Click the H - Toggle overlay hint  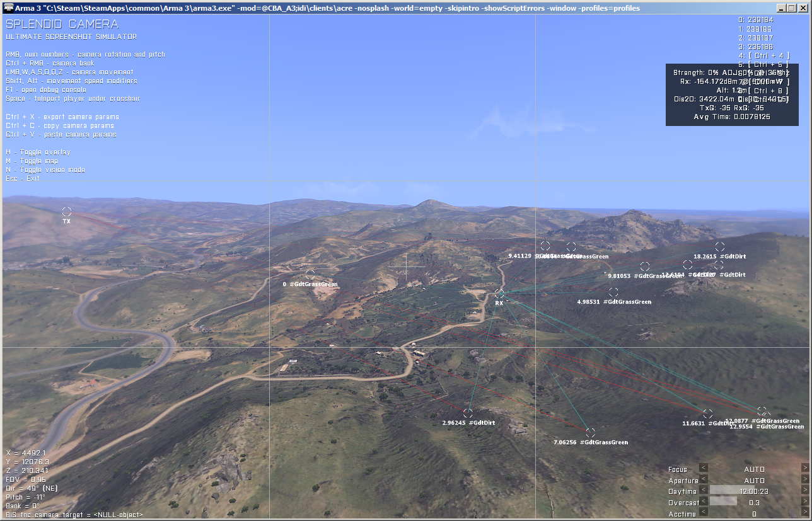point(38,152)
